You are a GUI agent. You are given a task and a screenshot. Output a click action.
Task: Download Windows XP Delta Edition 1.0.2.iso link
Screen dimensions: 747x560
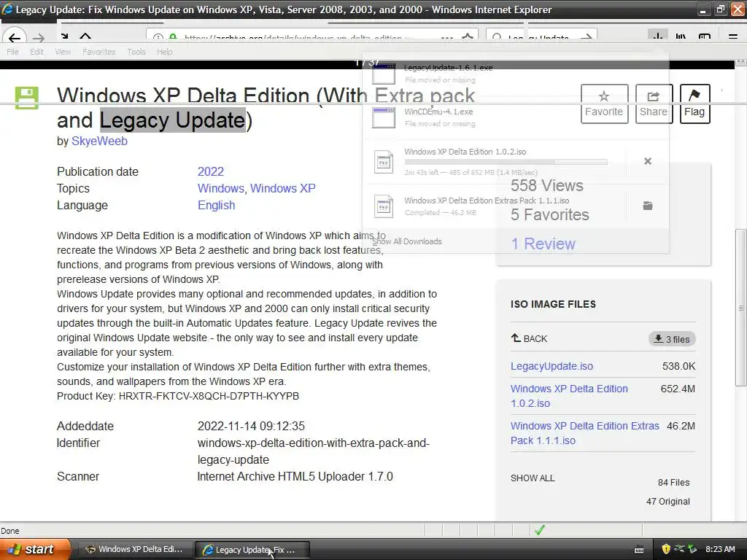(569, 396)
